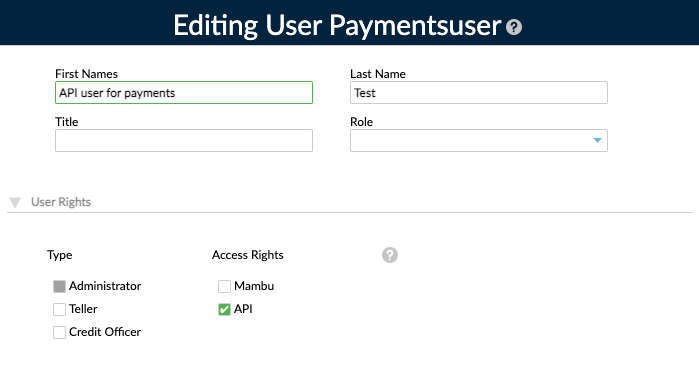
Task: Click the User Rights section heading
Action: pos(61,202)
